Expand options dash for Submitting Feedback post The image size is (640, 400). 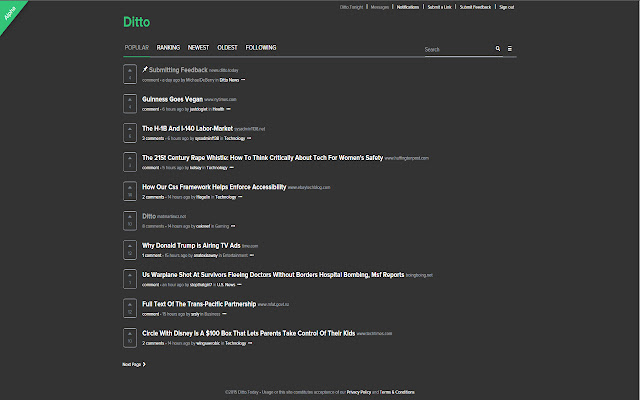(x=243, y=80)
